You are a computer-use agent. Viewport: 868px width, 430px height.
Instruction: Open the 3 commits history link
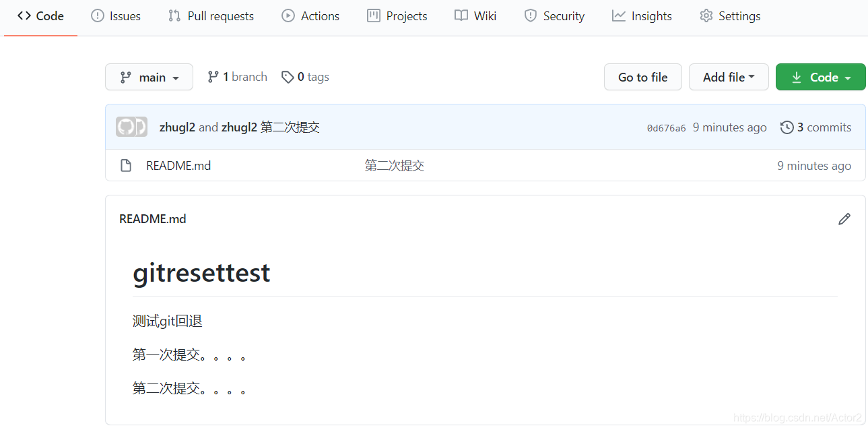pyautogui.click(x=815, y=127)
